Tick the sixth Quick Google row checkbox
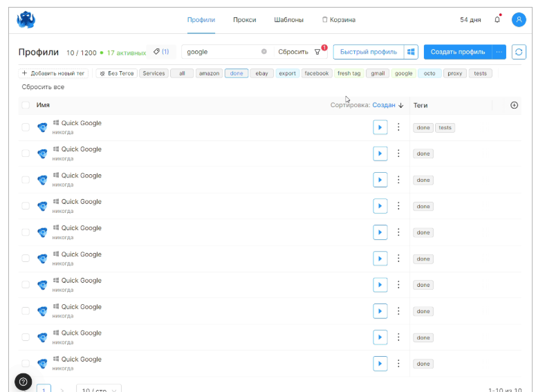536x392 pixels. click(26, 259)
